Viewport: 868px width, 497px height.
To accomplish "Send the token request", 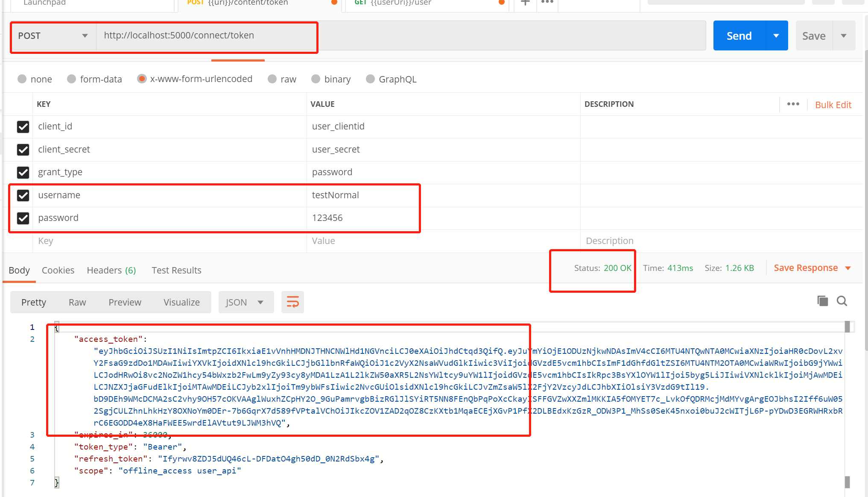I will (x=739, y=35).
